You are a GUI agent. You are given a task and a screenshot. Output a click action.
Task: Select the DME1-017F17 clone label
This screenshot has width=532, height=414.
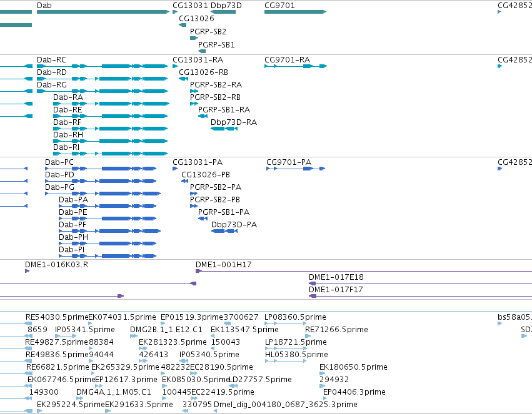coord(336,290)
